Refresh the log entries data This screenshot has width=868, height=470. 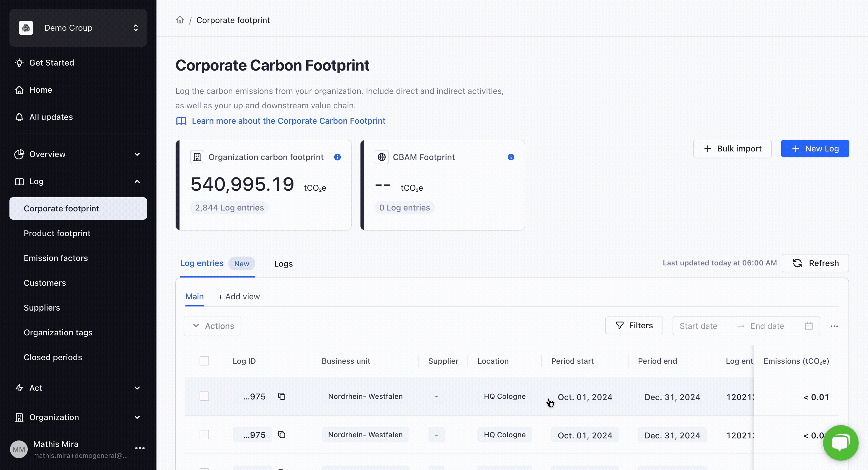[815, 263]
